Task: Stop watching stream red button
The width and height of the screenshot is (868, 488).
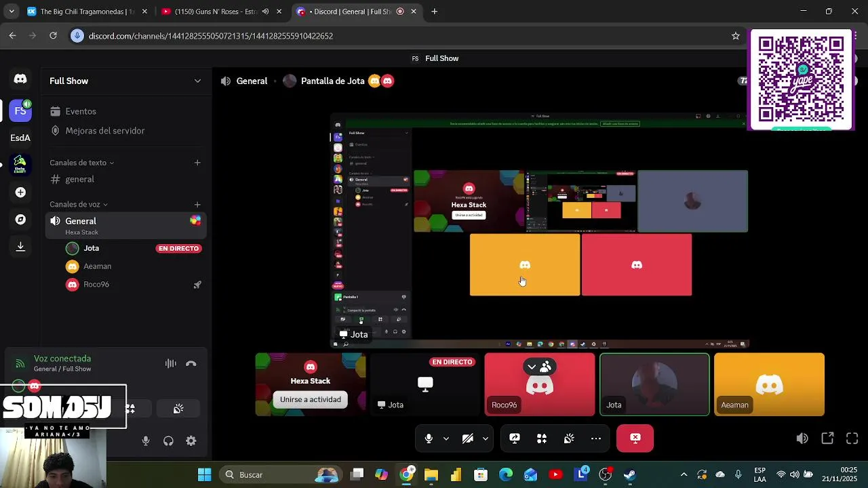Action: point(635,439)
